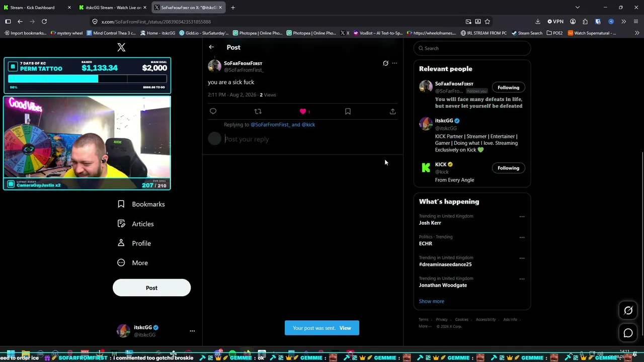Click the repost icon under the post

(258, 111)
